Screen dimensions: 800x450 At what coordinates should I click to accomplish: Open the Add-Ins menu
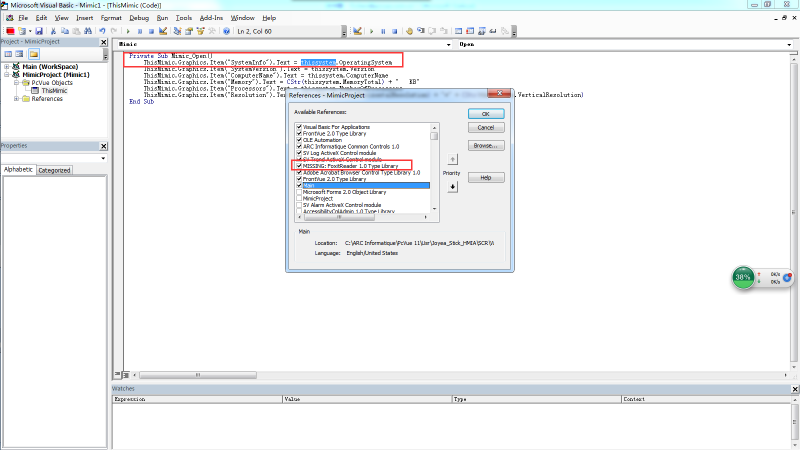tap(211, 18)
